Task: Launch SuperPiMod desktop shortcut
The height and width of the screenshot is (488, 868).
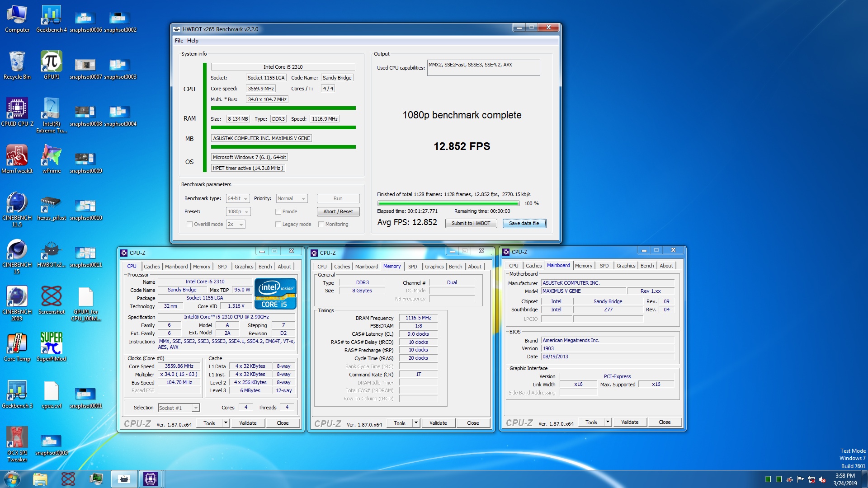Action: 52,347
